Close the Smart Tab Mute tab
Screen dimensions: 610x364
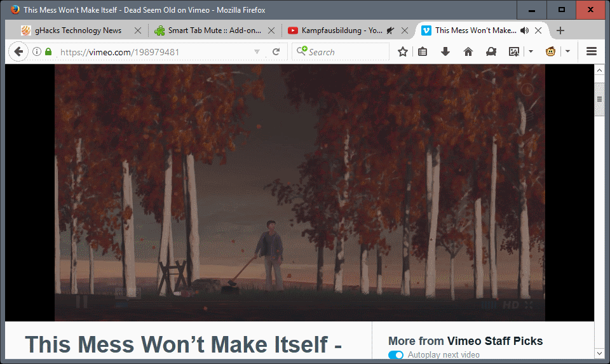(x=271, y=30)
